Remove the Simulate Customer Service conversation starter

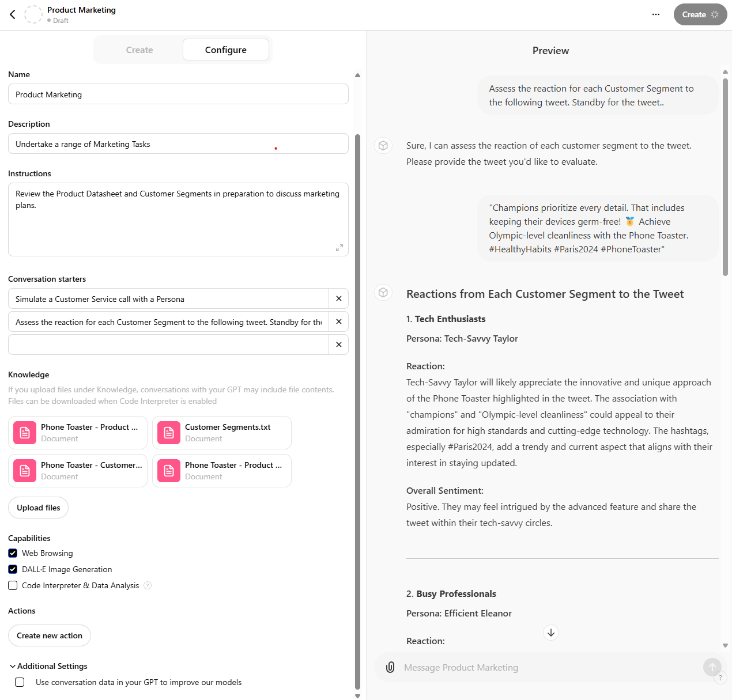tap(339, 298)
